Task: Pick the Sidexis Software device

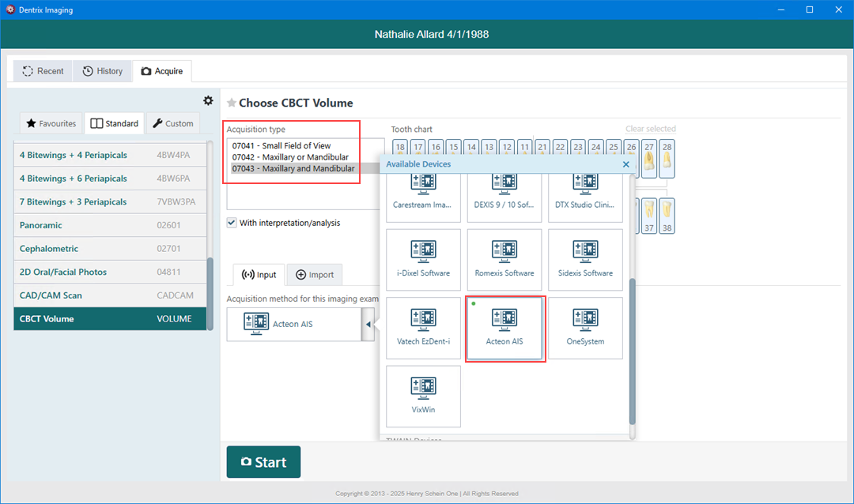Action: (585, 260)
